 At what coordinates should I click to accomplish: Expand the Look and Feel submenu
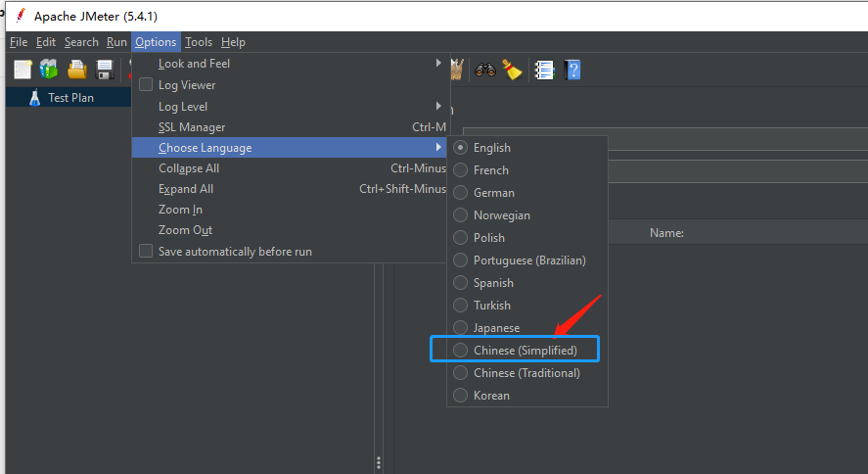pyautogui.click(x=289, y=64)
